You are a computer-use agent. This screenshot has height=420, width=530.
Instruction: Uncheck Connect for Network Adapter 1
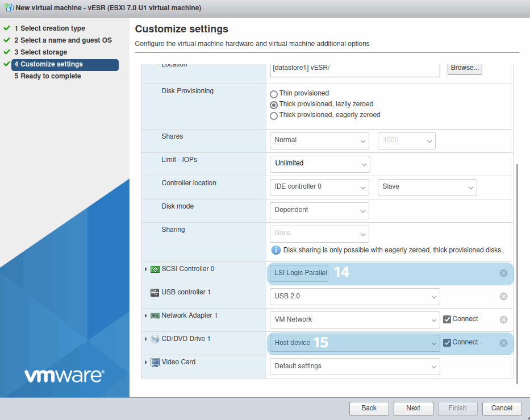[447, 319]
